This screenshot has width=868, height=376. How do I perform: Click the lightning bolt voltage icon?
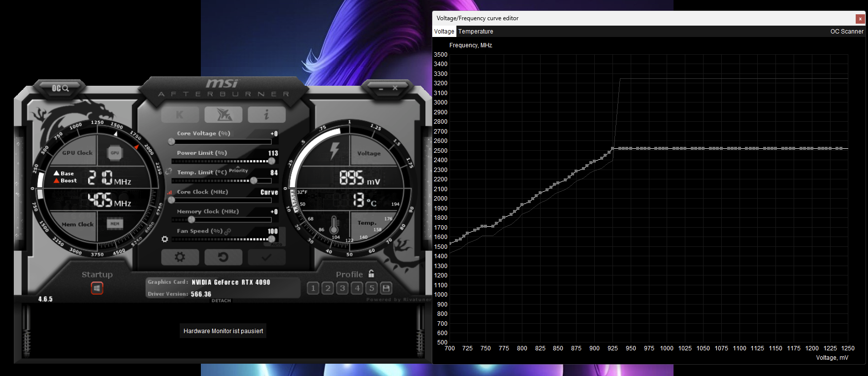334,151
